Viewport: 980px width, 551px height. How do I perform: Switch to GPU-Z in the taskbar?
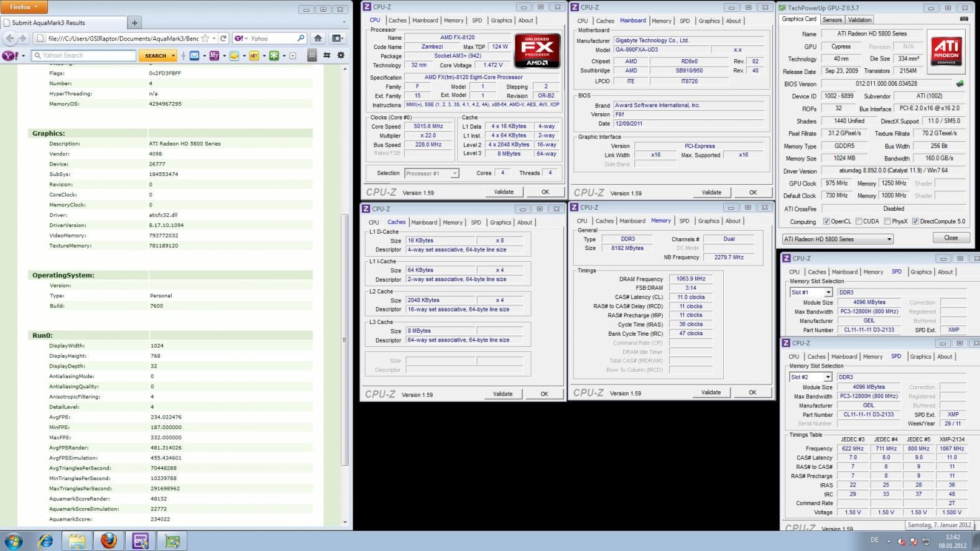tap(172, 540)
